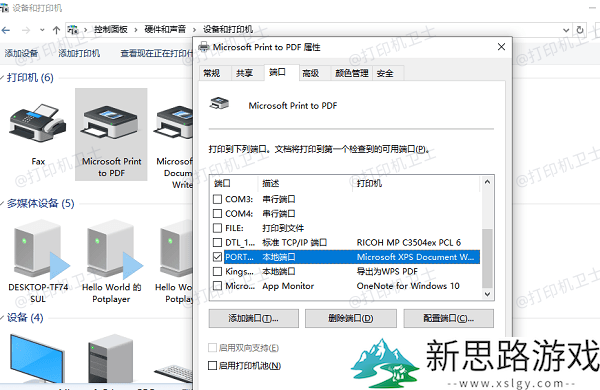This screenshot has height=390, width=600.
Task: Click the 描述 column header
Action: click(x=305, y=184)
